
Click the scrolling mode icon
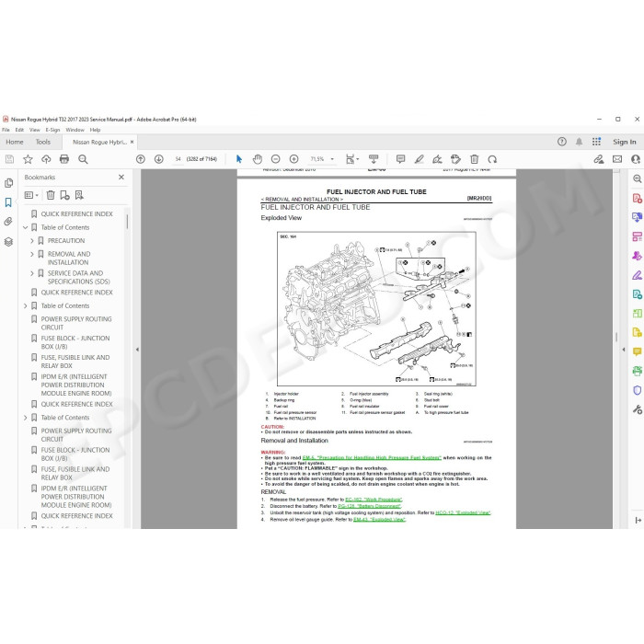pyautogui.click(x=374, y=159)
